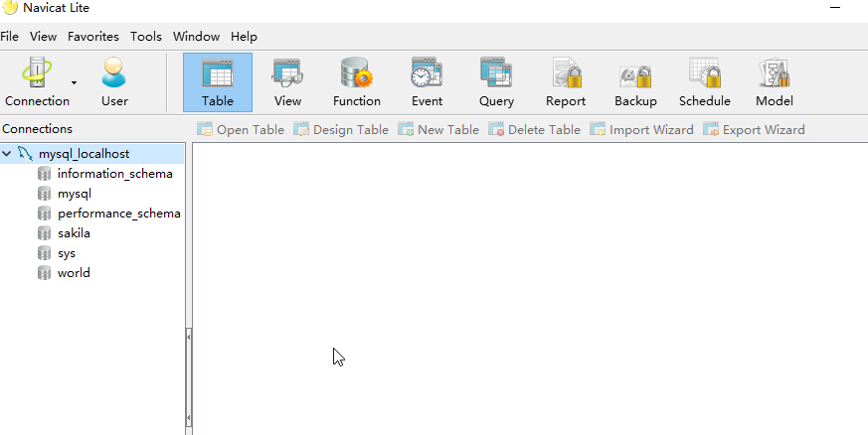The width and height of the screenshot is (868, 435).
Task: Click the Design Table button
Action: (341, 130)
